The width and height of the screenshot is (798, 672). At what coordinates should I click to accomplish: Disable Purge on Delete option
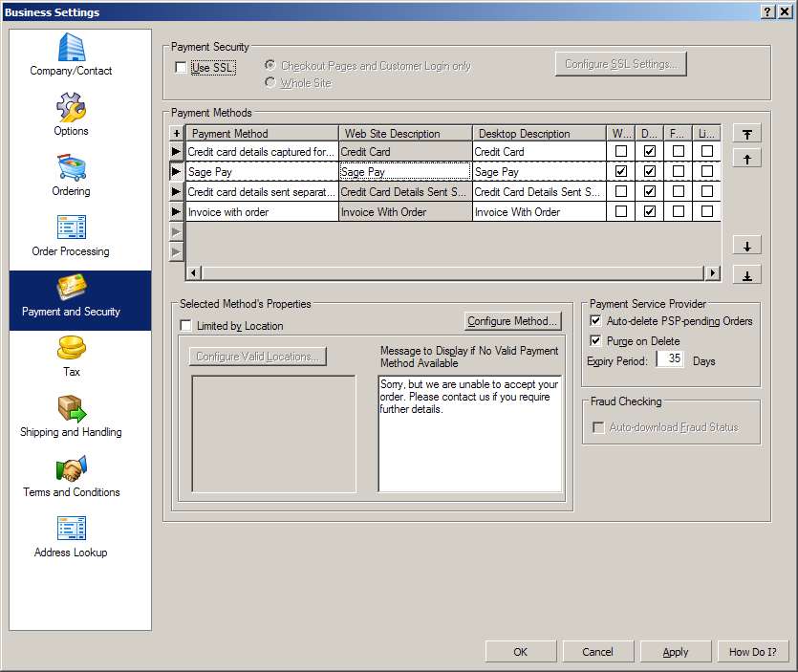coord(596,341)
